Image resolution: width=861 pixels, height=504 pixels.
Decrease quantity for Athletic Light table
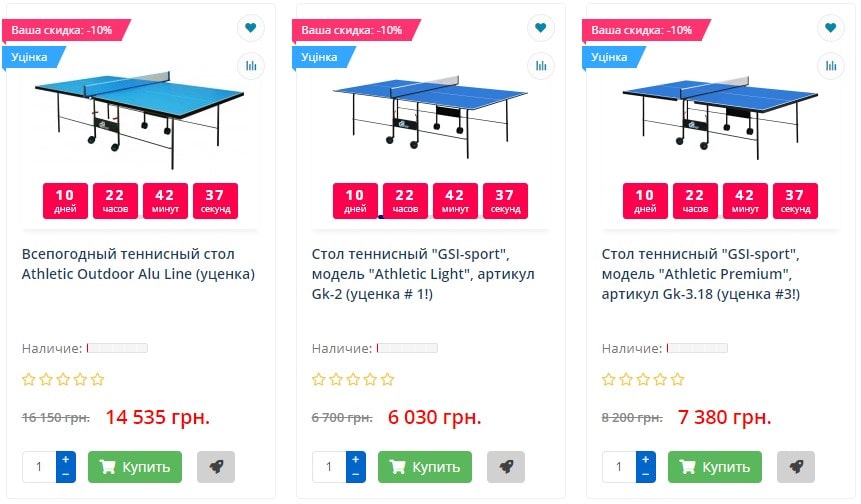point(356,475)
